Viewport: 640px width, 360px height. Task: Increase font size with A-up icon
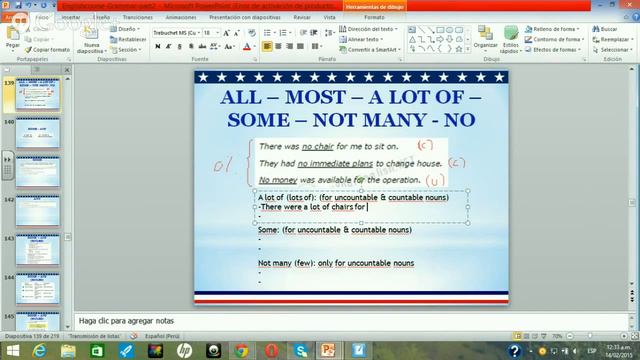pos(227,33)
